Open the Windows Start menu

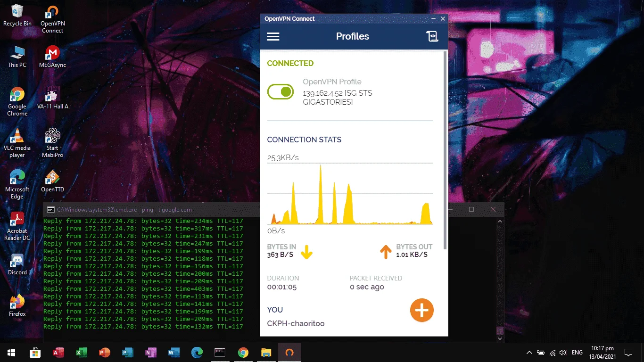click(11, 353)
